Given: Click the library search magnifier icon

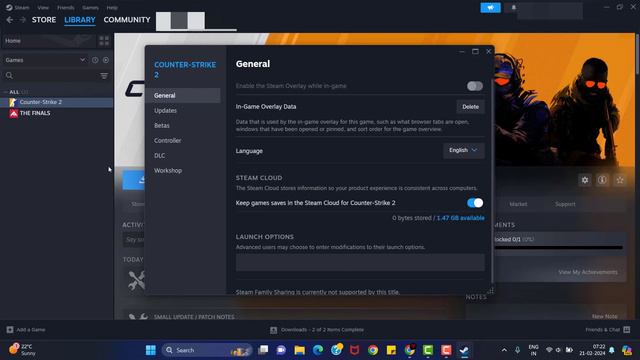Looking at the screenshot, I should 9,76.
